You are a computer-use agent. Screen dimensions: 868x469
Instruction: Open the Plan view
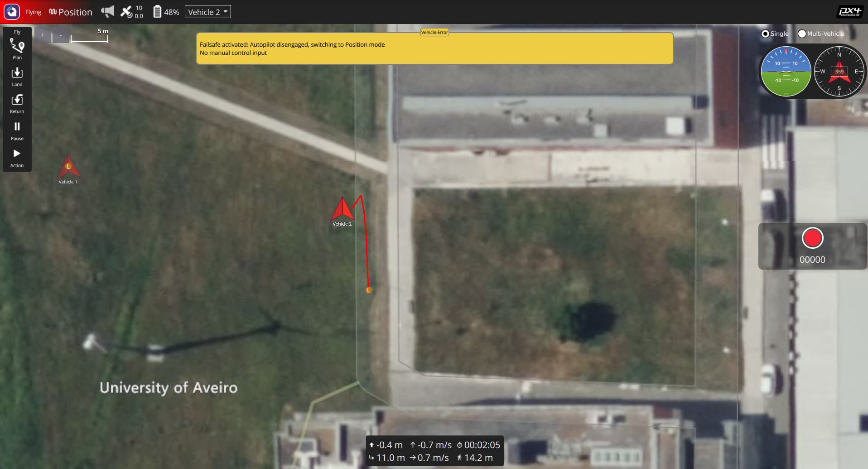[17, 48]
